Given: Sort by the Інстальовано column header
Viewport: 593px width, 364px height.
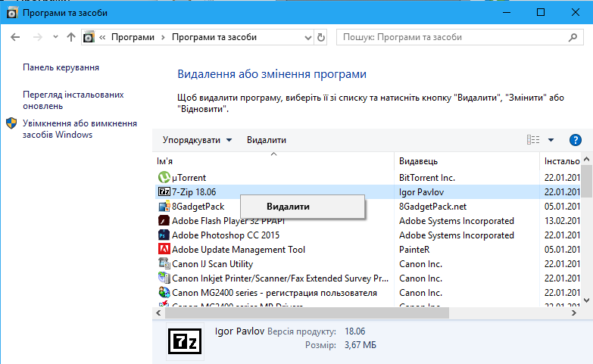Looking at the screenshot, I should 562,161.
